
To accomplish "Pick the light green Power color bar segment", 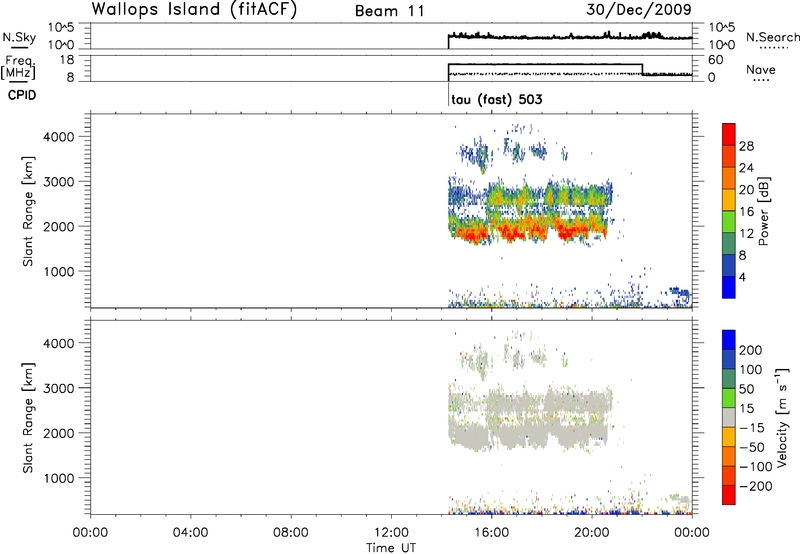I will click(729, 222).
